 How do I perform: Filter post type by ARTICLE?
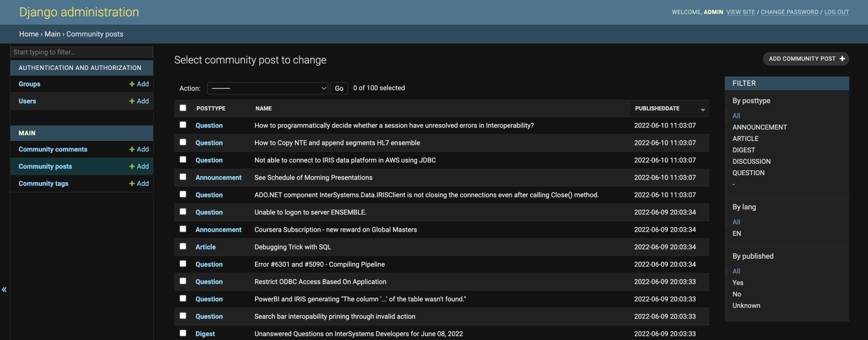745,139
